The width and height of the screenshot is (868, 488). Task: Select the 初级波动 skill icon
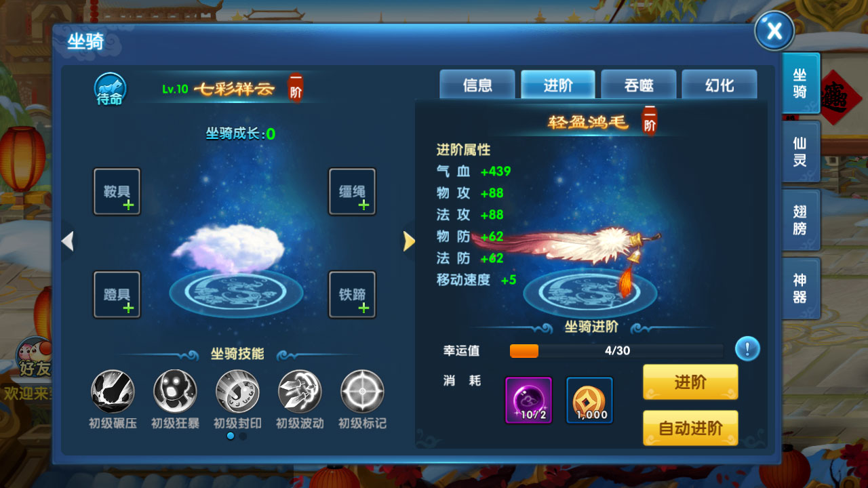pos(300,392)
